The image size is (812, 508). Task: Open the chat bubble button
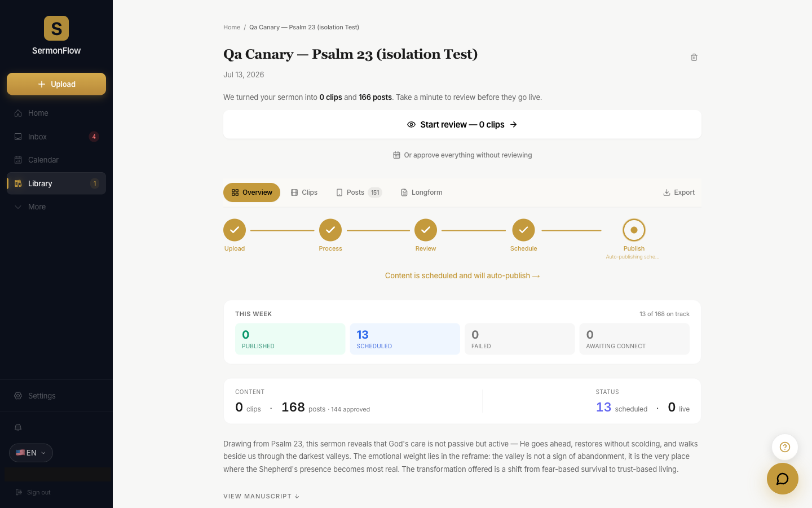[783, 479]
